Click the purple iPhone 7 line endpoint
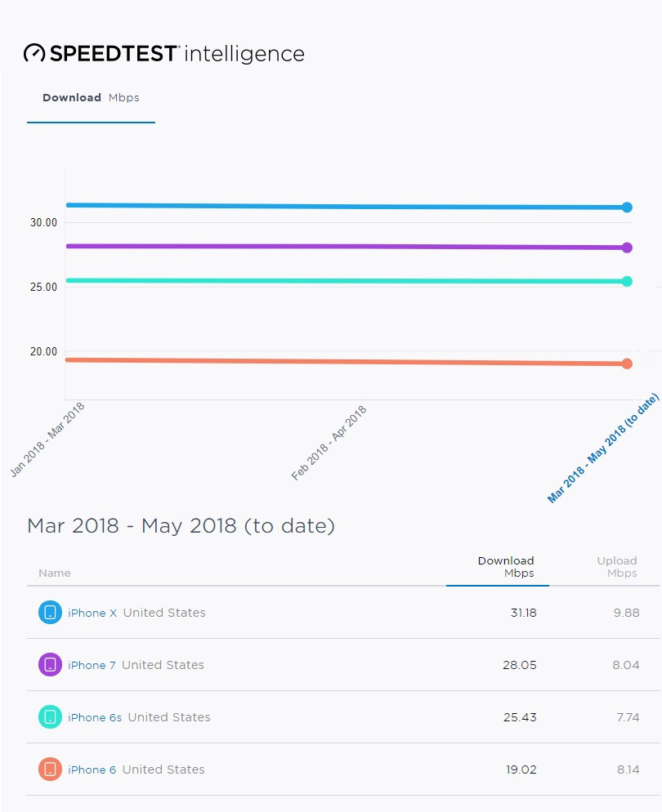The image size is (662, 812). [x=627, y=248]
